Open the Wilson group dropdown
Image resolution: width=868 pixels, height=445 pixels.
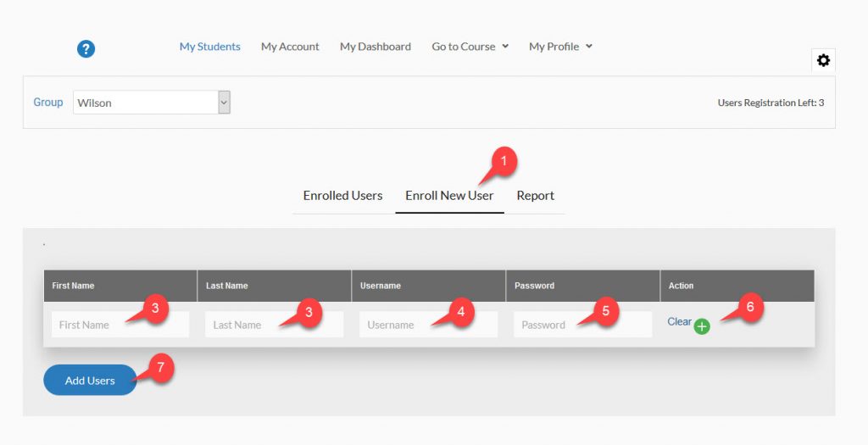[152, 103]
